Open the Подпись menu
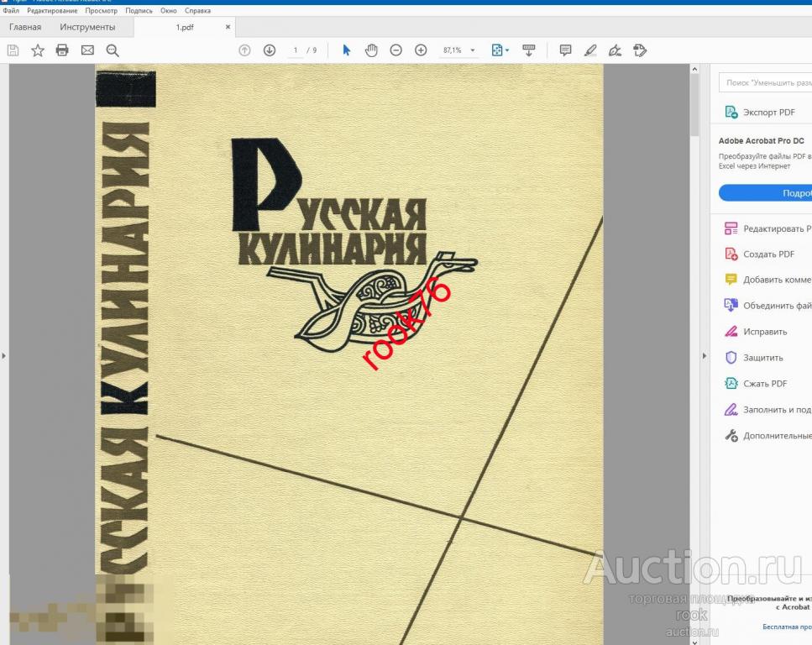The width and height of the screenshot is (812, 645). pyautogui.click(x=139, y=10)
